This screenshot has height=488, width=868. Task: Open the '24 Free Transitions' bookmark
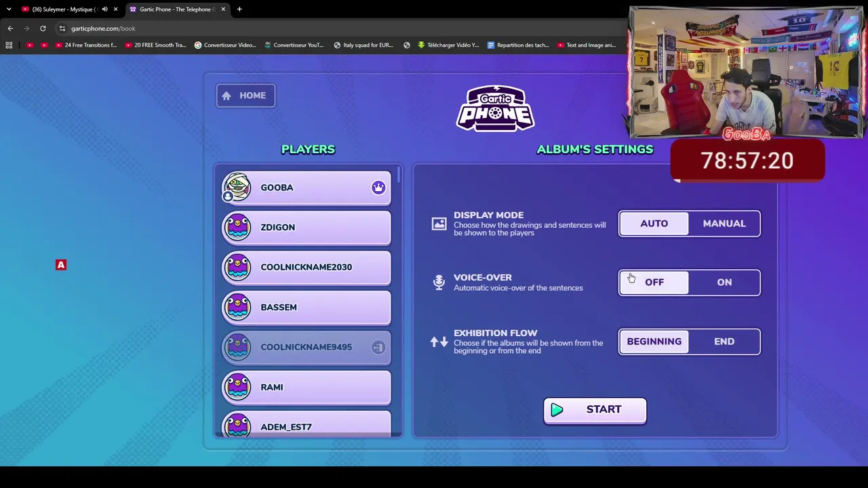[x=86, y=45]
